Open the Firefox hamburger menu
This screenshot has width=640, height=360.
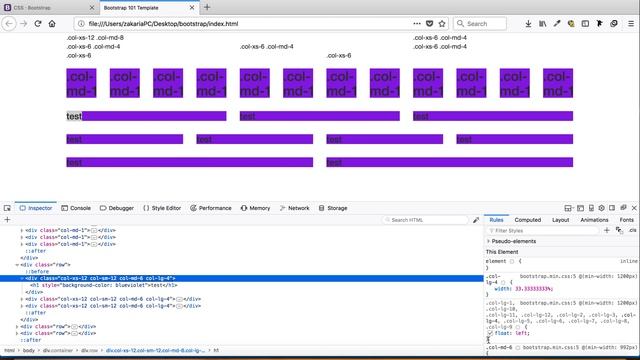point(631,24)
